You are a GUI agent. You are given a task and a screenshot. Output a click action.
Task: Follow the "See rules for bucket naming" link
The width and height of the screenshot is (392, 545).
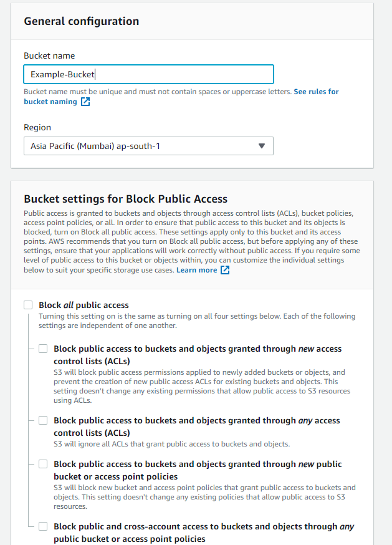(316, 91)
